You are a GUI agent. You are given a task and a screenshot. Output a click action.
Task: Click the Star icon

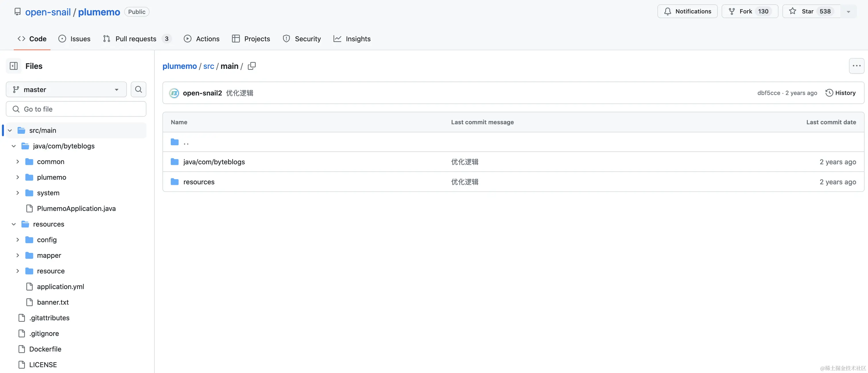(x=793, y=11)
